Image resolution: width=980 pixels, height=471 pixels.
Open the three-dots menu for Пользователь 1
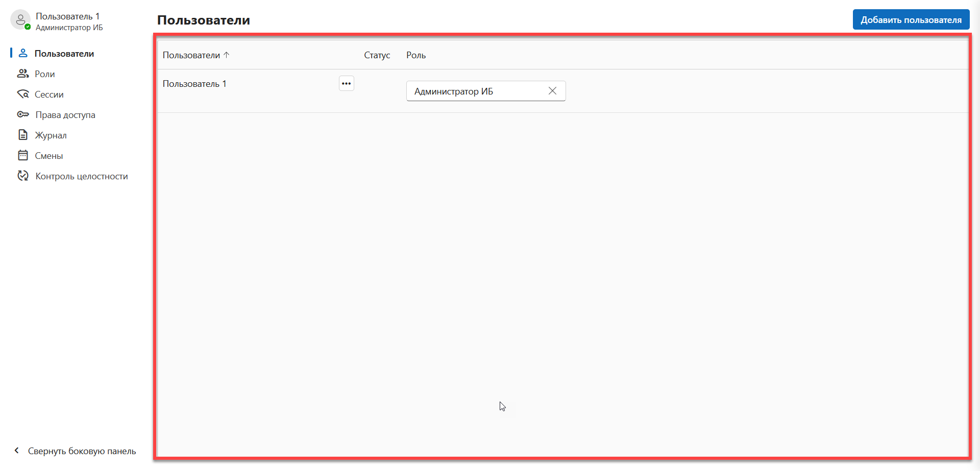(x=347, y=83)
